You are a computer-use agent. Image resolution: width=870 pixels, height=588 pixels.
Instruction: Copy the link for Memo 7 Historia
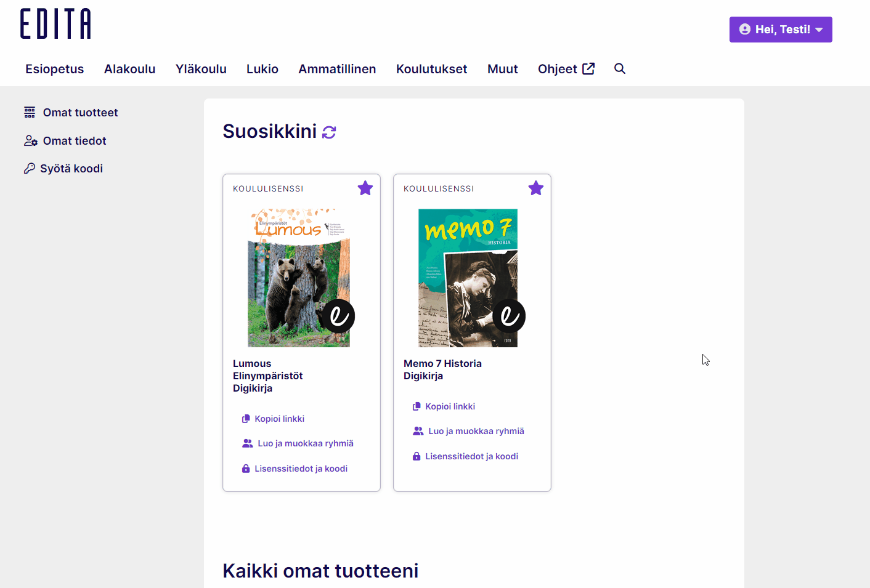point(444,406)
